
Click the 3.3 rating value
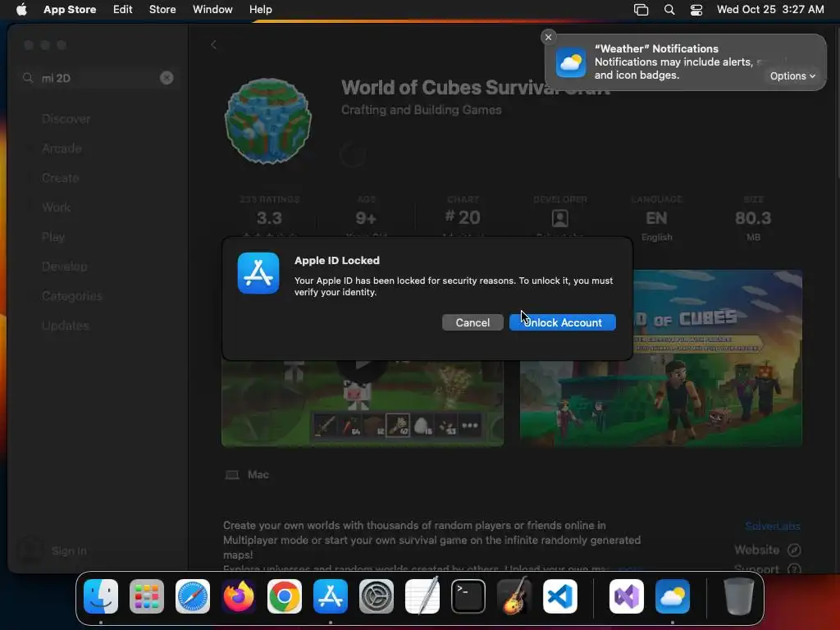click(269, 218)
